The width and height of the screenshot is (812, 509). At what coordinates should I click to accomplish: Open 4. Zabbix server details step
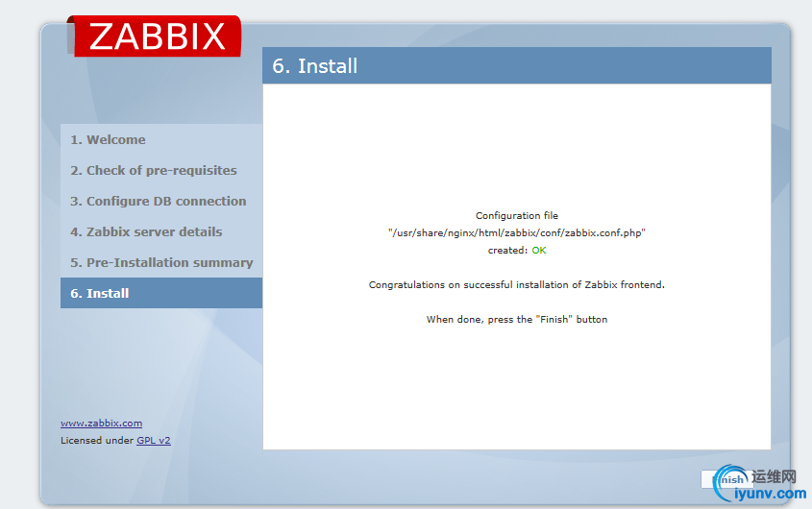click(x=146, y=231)
